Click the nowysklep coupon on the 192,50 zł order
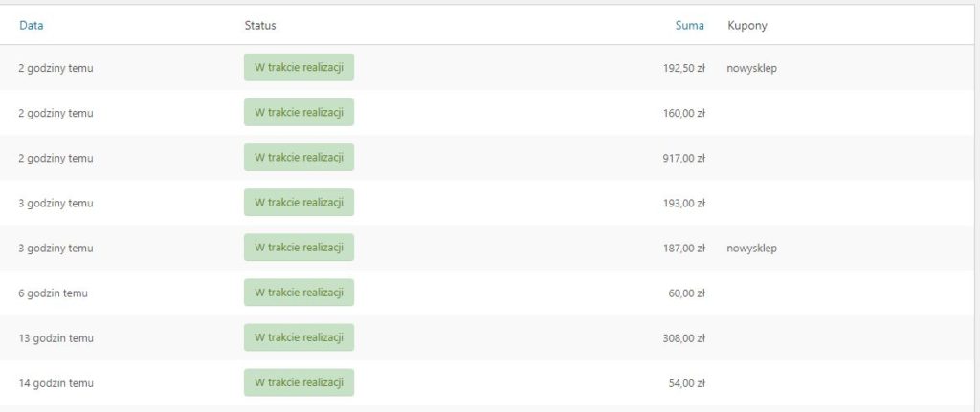The width and height of the screenshot is (980, 412). [x=751, y=68]
